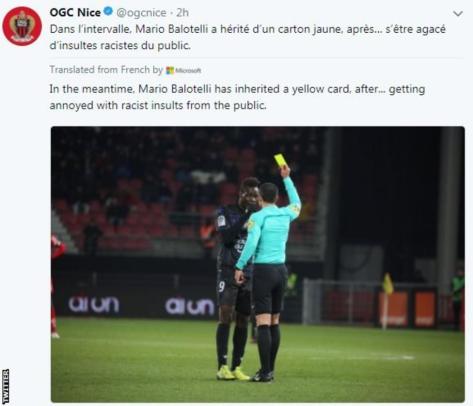The image size is (473, 406).
Task: Visit the @ogcnice handle link
Action: 141,13
